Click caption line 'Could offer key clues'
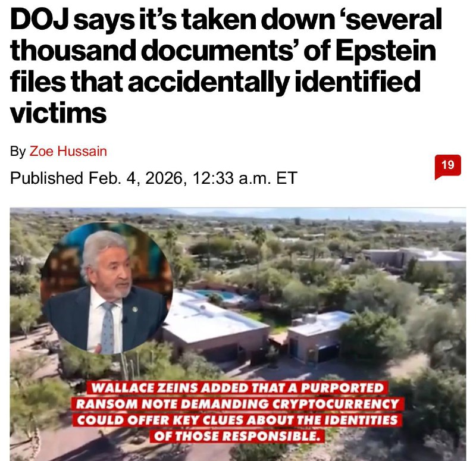 [x=237, y=420]
